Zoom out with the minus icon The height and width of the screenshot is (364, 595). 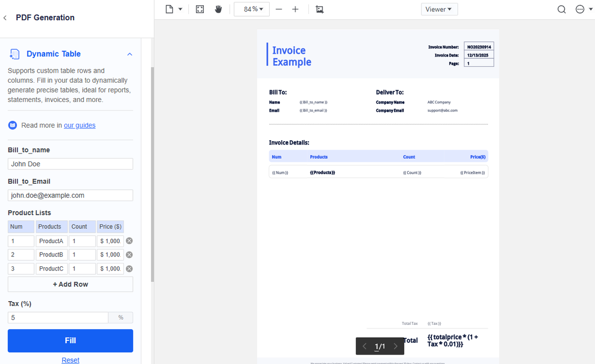point(279,9)
